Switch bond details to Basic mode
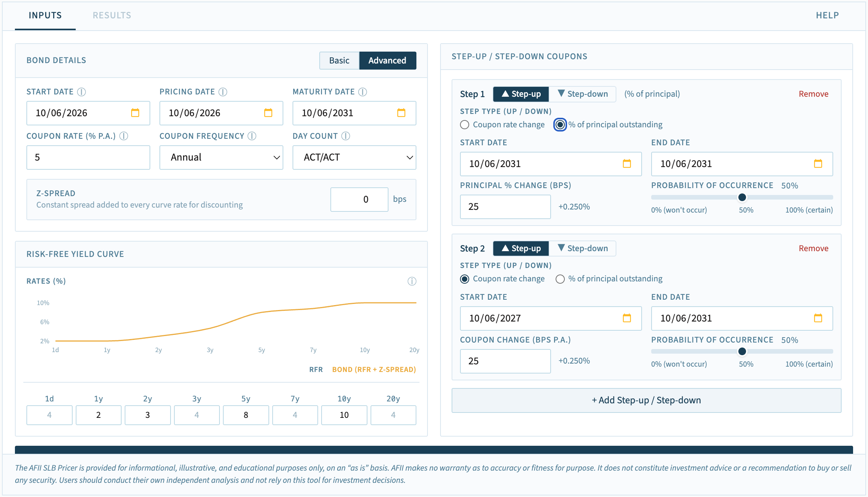The image size is (868, 497). (x=339, y=60)
